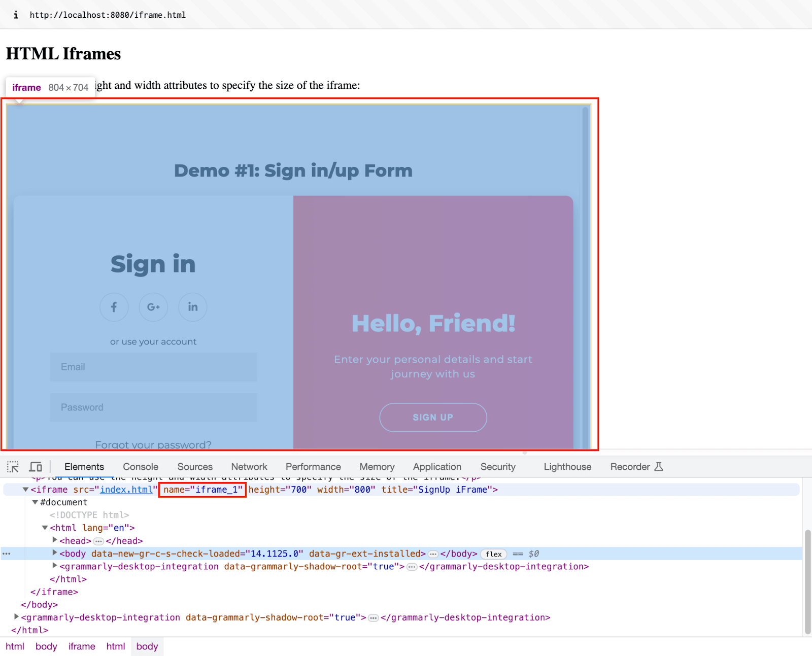Open the index.html source link
The width and height of the screenshot is (812, 656).
126,490
